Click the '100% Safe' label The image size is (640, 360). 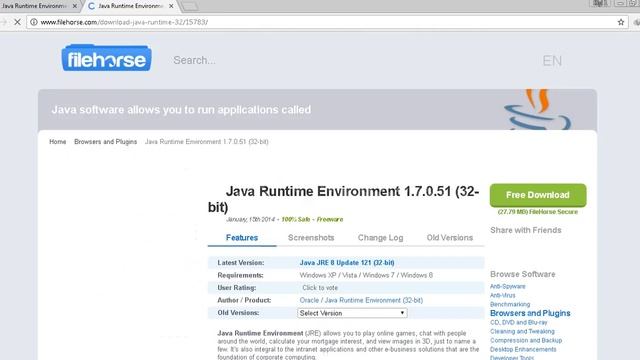(x=296, y=220)
